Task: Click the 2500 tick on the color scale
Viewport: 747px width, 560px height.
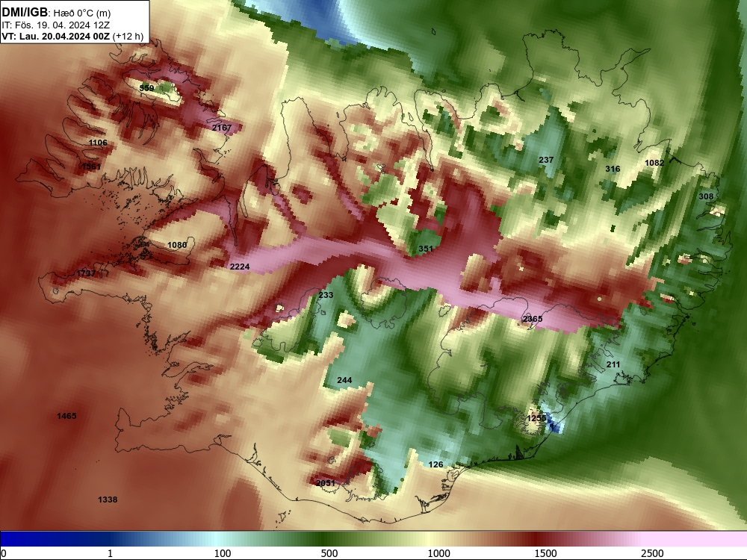Action: [652, 553]
